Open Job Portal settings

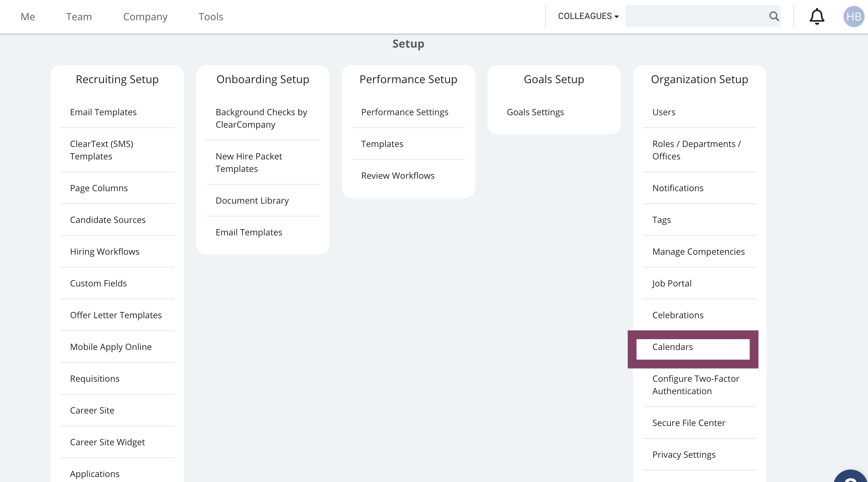672,283
